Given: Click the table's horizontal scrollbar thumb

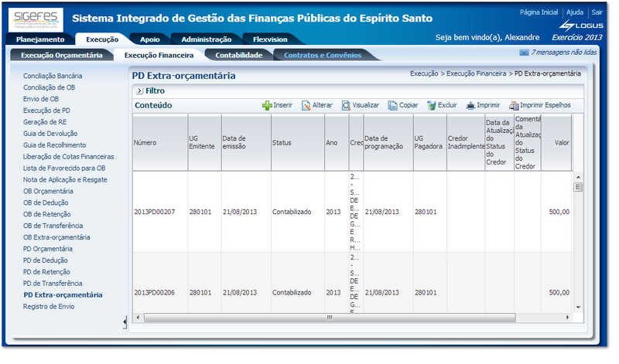Looking at the screenshot, I should pyautogui.click(x=329, y=317).
